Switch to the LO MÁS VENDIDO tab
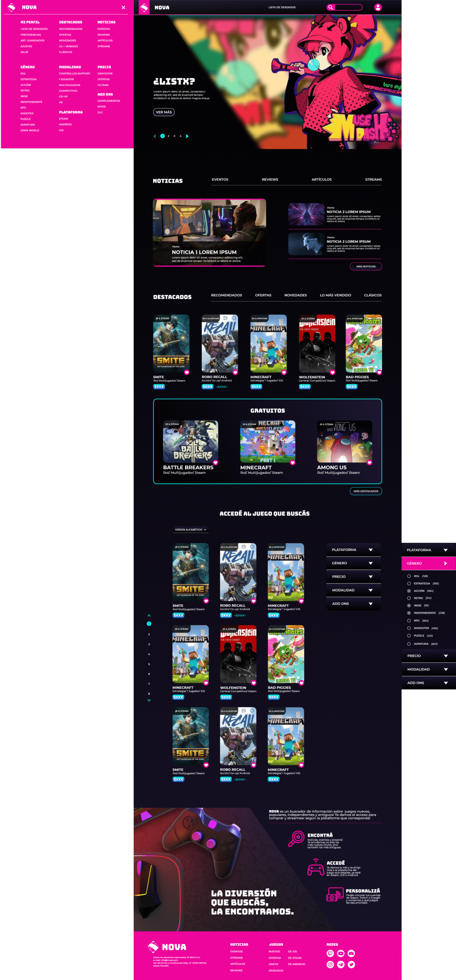 [x=335, y=295]
